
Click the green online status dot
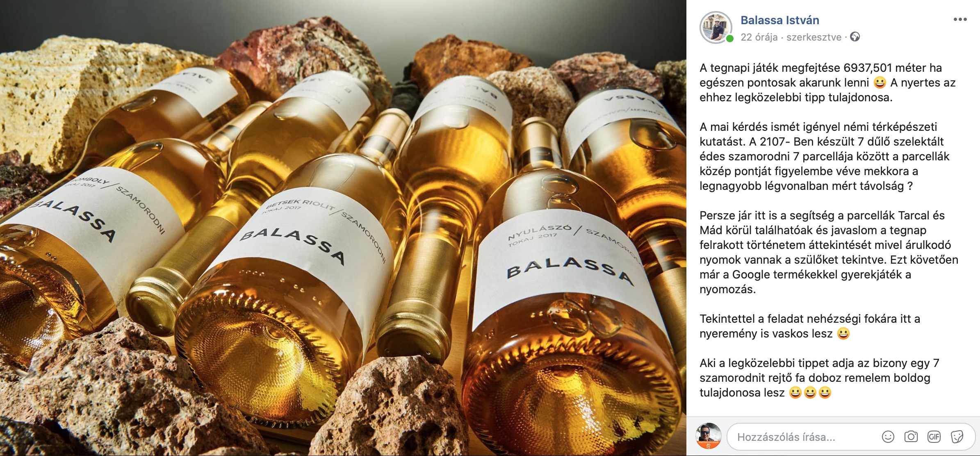(x=729, y=39)
